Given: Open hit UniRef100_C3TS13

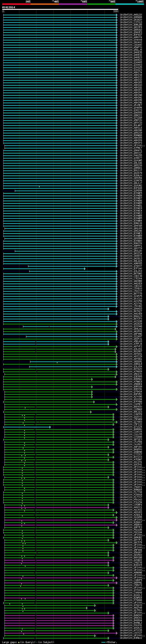Looking at the screenshot, I should (131, 22).
